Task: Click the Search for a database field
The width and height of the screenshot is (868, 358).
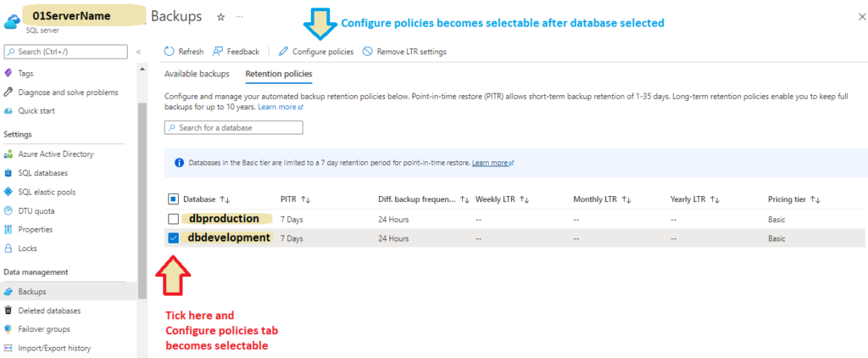Action: (234, 127)
